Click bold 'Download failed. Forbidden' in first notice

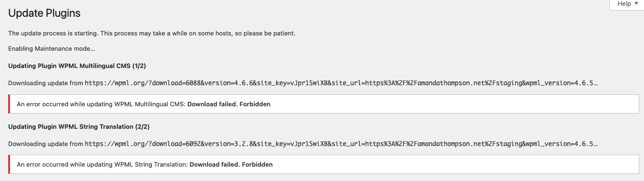click(x=229, y=104)
